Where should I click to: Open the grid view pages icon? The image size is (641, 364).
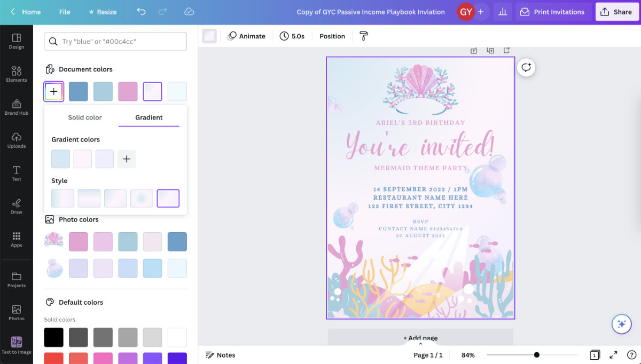595,355
